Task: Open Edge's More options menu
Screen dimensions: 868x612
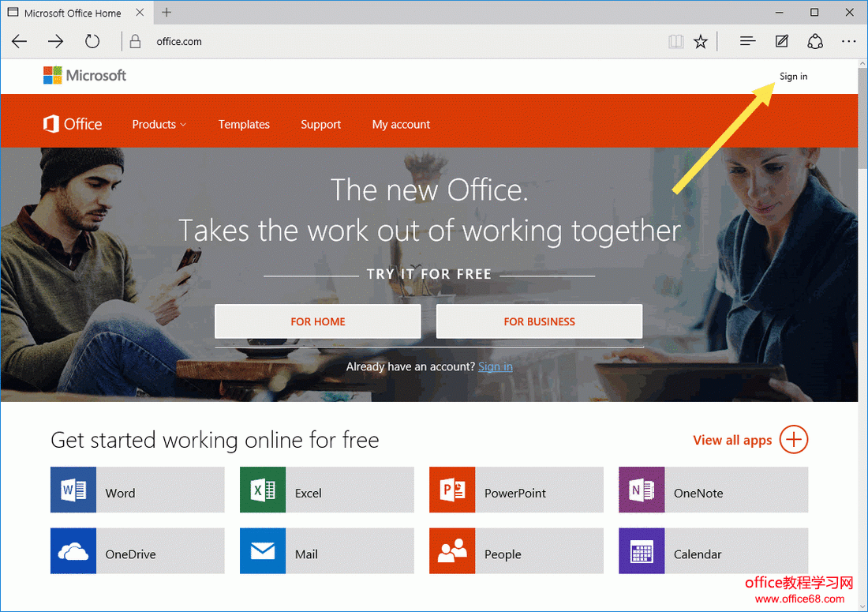Action: pos(848,41)
